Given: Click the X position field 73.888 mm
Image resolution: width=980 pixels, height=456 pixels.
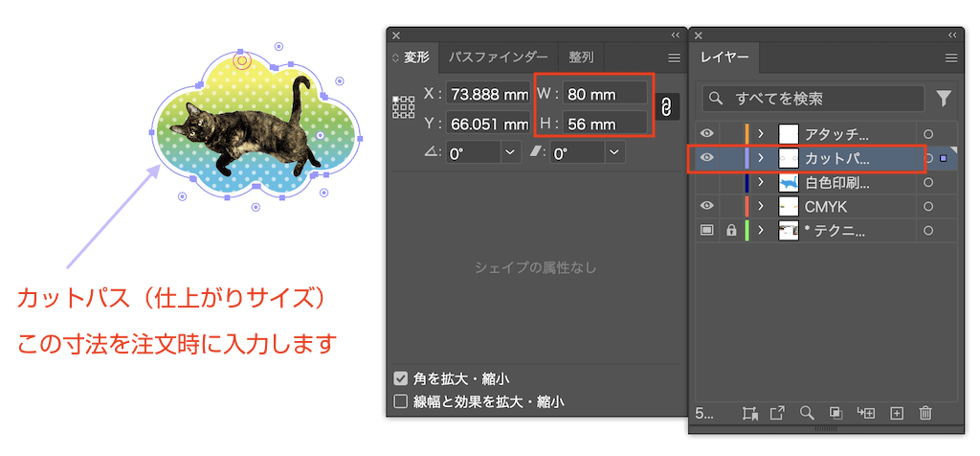Looking at the screenshot, I should point(489,94).
